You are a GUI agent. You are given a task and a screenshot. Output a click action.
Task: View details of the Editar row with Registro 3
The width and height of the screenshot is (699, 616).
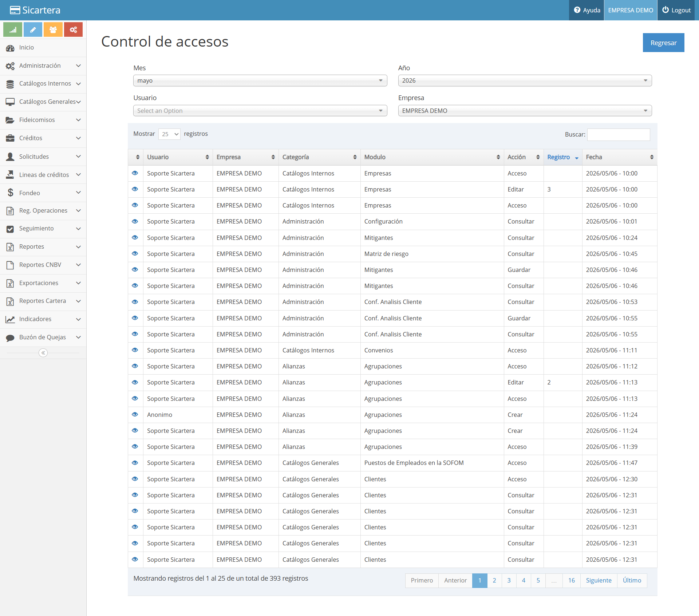[135, 189]
